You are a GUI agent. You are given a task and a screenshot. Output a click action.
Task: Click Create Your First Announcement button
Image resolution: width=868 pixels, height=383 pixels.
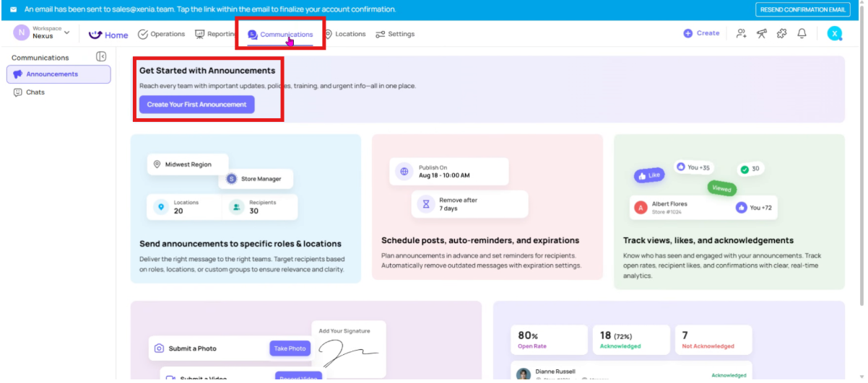point(196,105)
